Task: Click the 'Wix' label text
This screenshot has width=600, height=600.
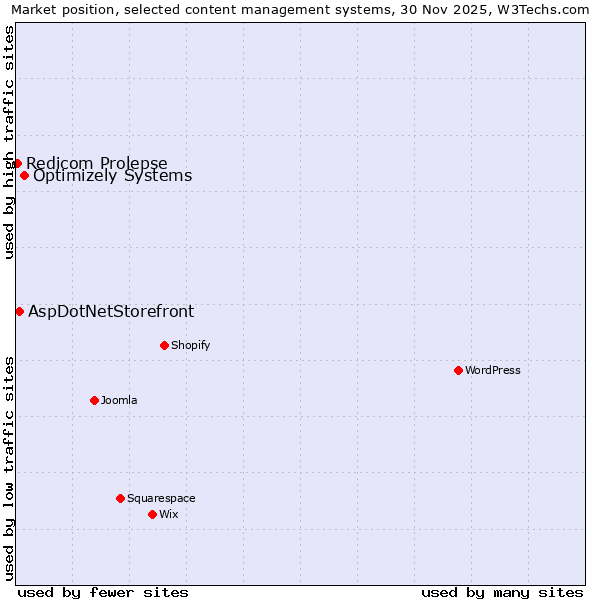Action: 169,514
